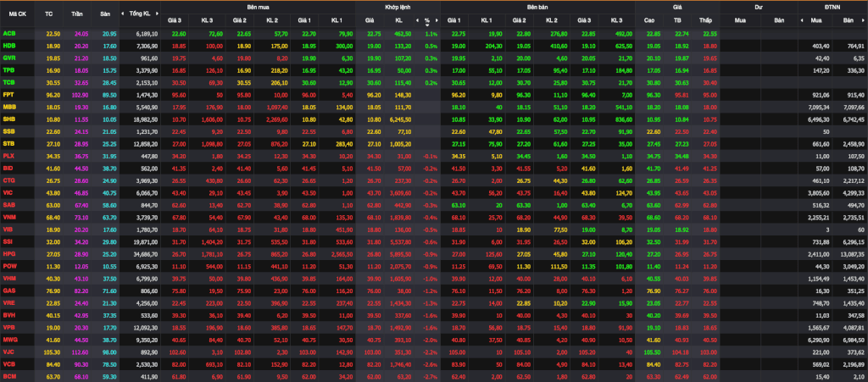Click SSI total volume 19,871,00

(146, 241)
